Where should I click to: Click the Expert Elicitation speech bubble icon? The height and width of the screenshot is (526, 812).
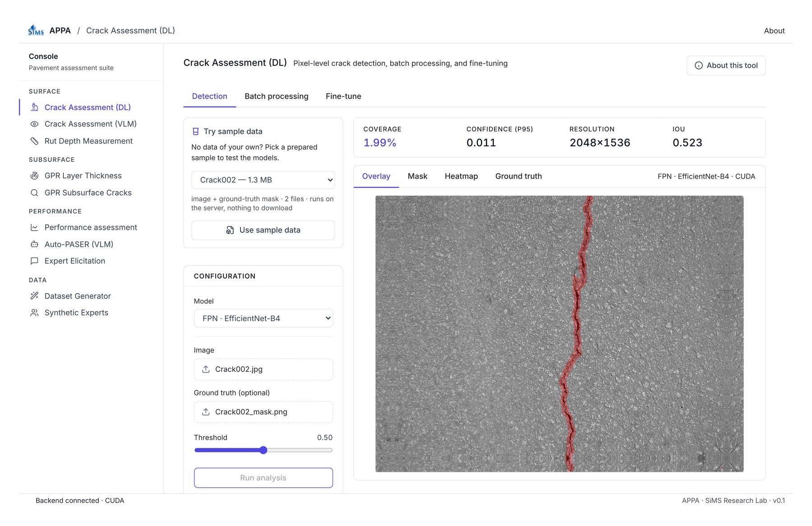[x=34, y=261]
